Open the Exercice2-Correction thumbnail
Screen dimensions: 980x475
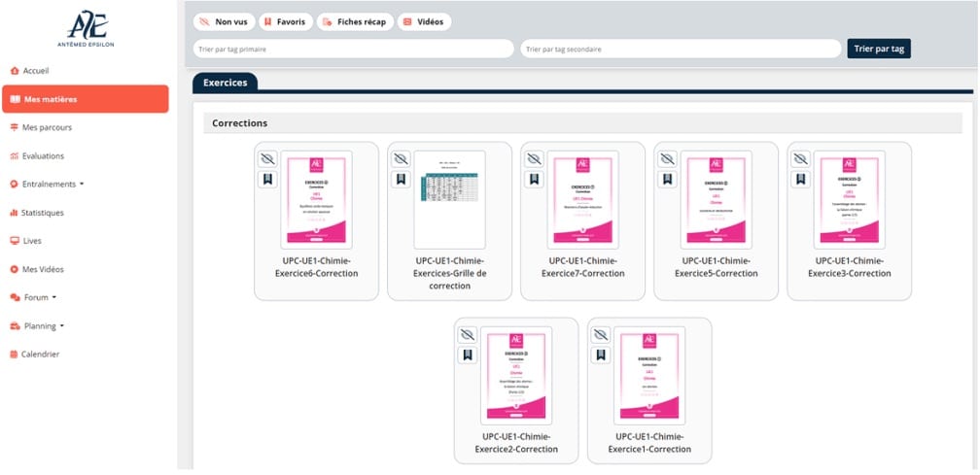click(x=515, y=376)
